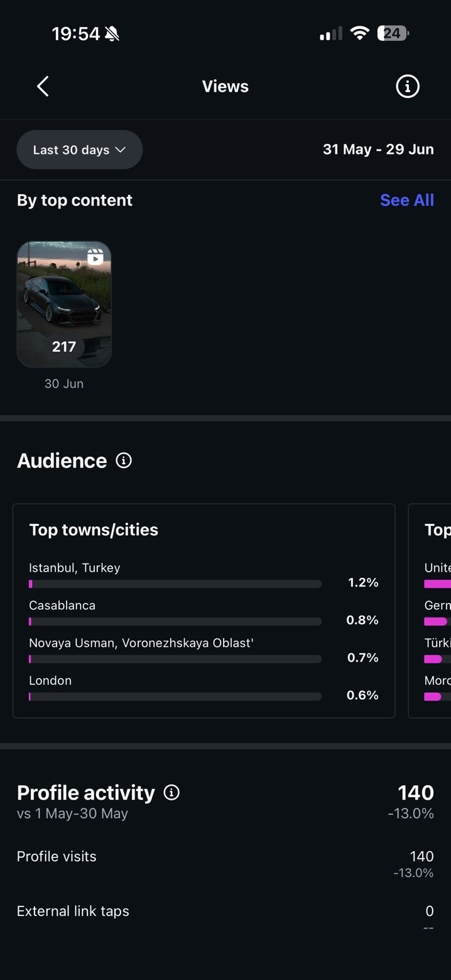Screen dimensions: 451x980
Task: Tap the Wi-Fi status icon
Action: (360, 33)
